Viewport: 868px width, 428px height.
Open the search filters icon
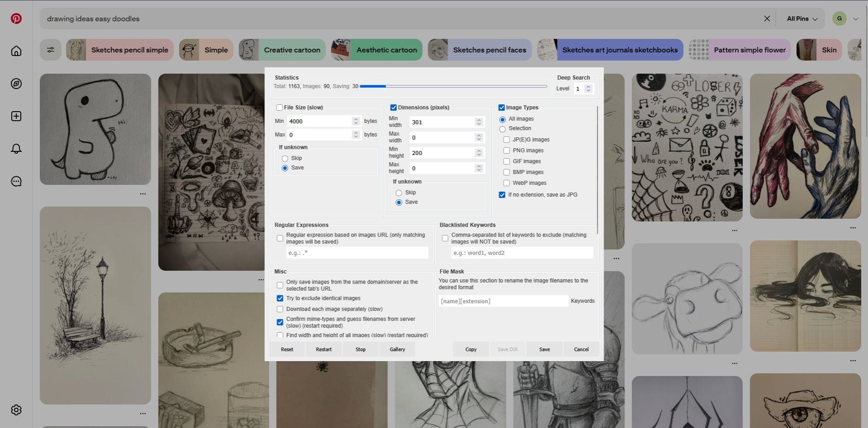(51, 50)
